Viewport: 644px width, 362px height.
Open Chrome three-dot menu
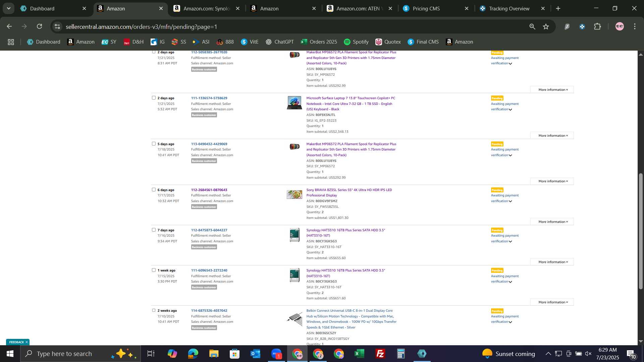[635, 26]
